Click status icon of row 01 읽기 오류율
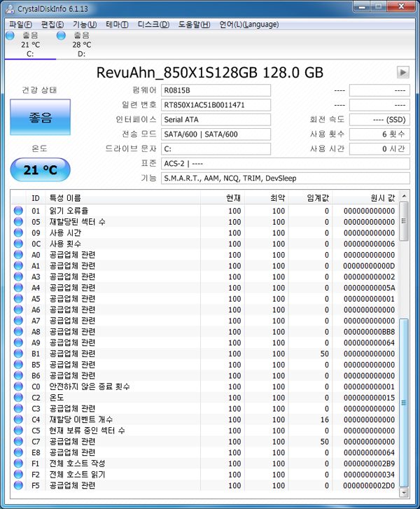Screen dimensions: 420x509 pos(18,211)
